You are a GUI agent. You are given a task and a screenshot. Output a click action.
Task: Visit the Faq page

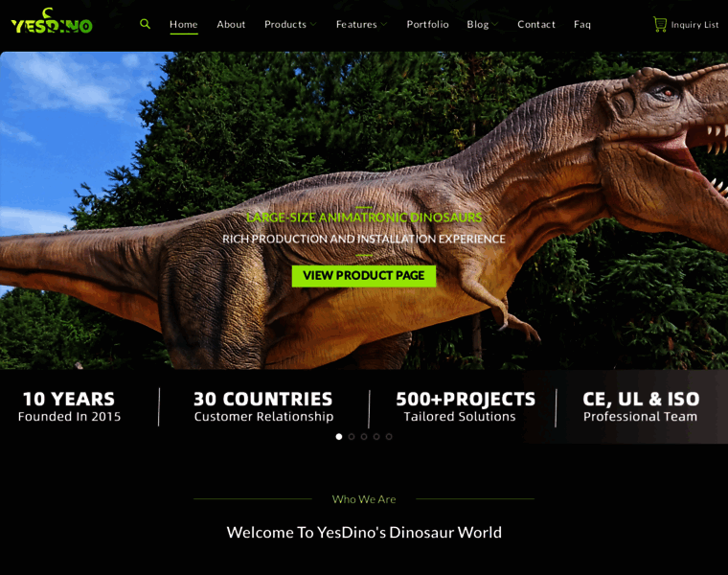tap(582, 24)
